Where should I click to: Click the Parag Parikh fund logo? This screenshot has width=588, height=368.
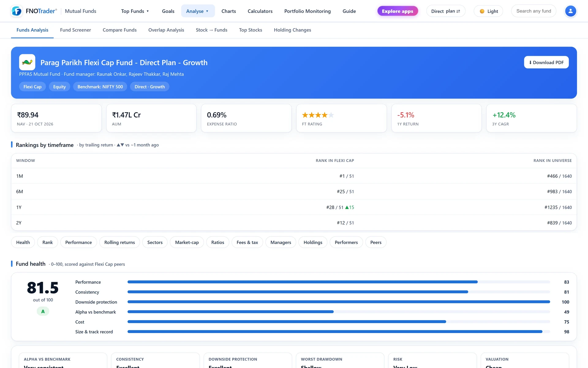click(x=27, y=62)
